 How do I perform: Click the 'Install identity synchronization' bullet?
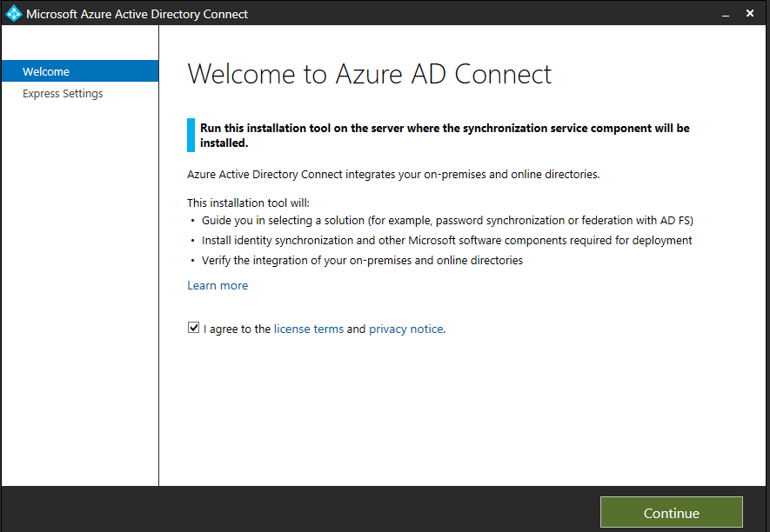pos(447,241)
